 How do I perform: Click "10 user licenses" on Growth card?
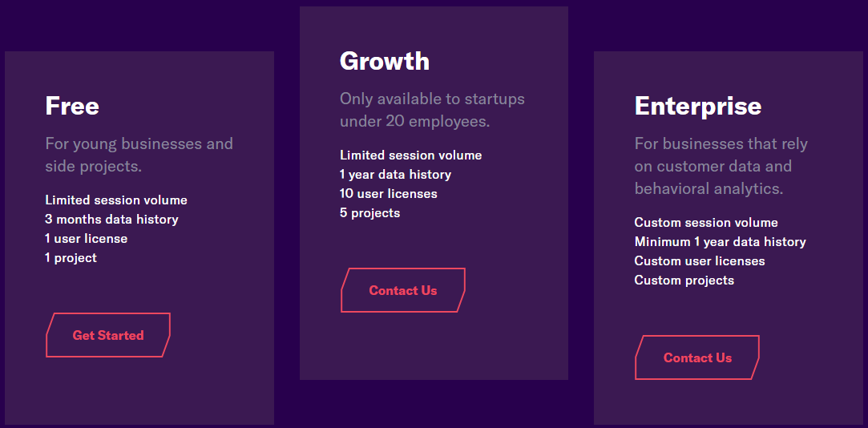pyautogui.click(x=389, y=194)
